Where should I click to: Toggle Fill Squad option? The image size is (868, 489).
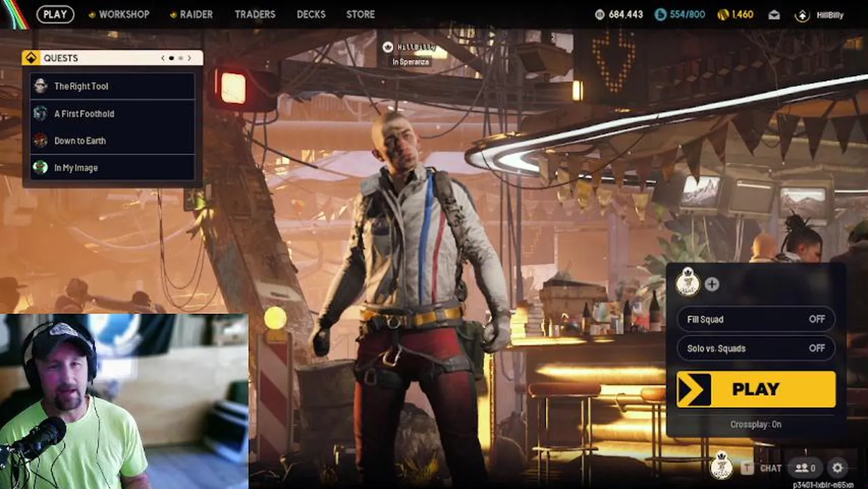click(756, 319)
